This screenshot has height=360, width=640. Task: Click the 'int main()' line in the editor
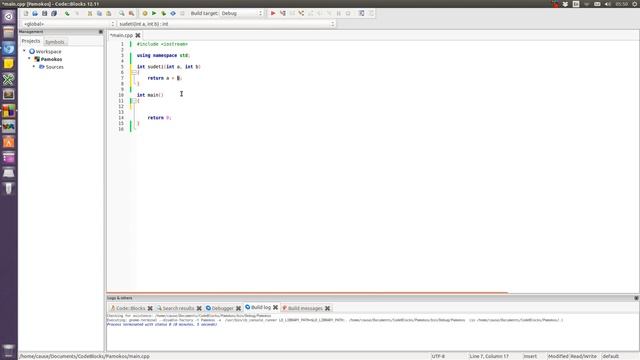pos(150,95)
